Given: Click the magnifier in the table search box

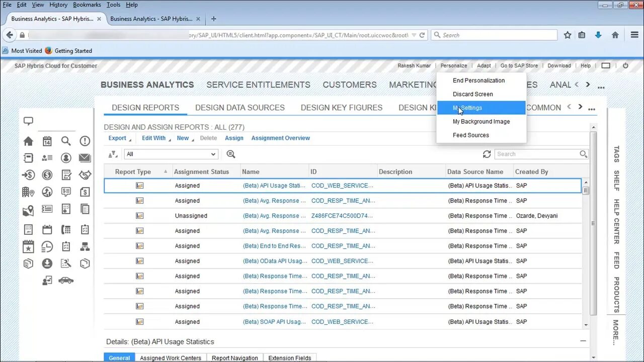Looking at the screenshot, I should coord(583,154).
